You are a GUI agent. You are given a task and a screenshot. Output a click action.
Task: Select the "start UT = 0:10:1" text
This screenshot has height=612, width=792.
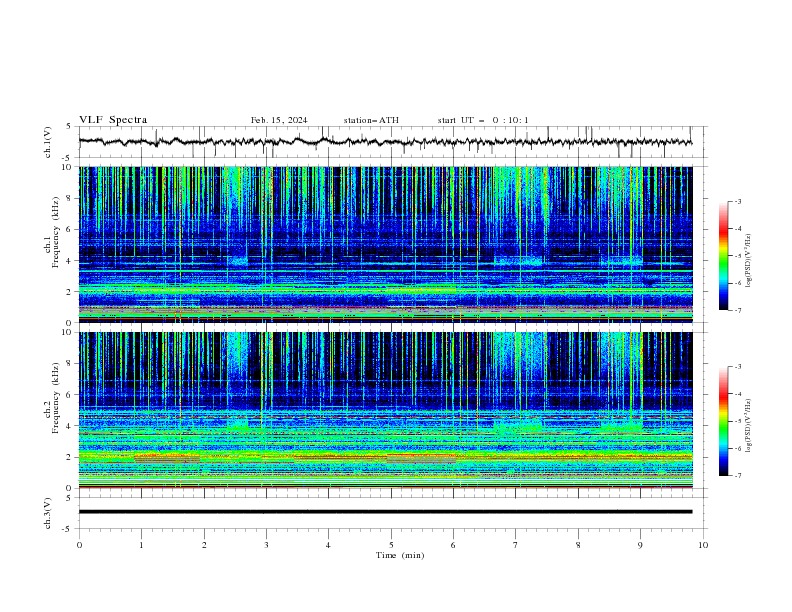point(483,120)
